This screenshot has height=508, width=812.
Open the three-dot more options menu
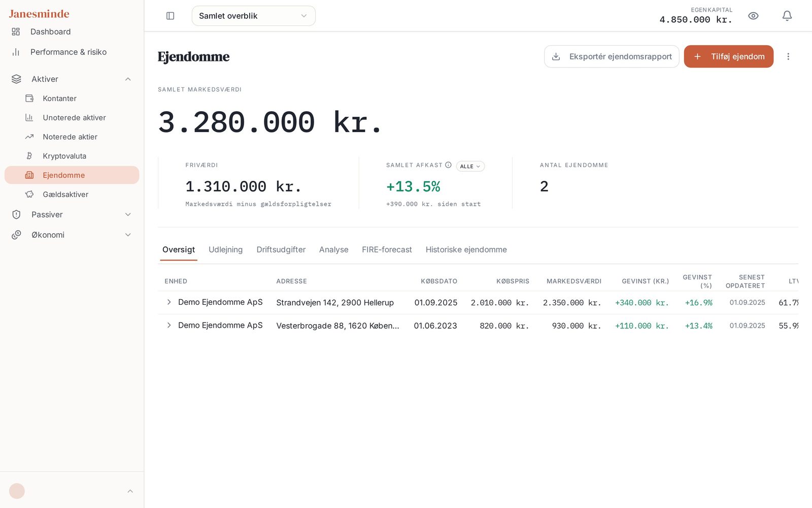pyautogui.click(x=788, y=56)
